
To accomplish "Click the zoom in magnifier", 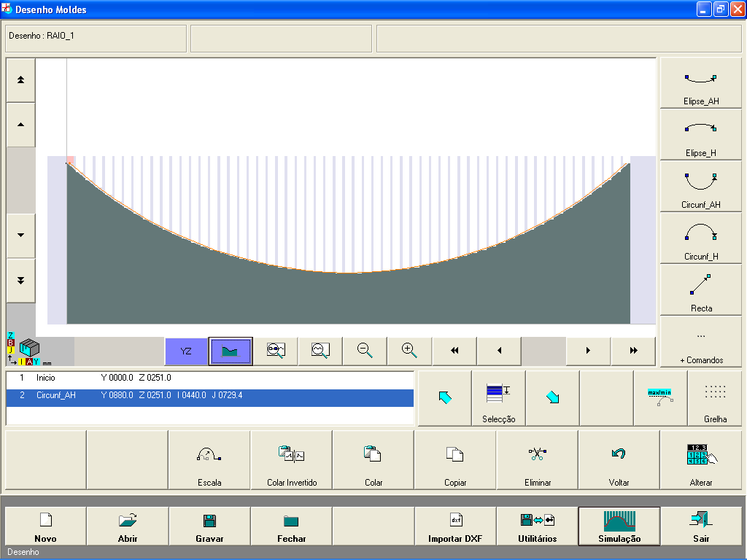I will [x=410, y=351].
